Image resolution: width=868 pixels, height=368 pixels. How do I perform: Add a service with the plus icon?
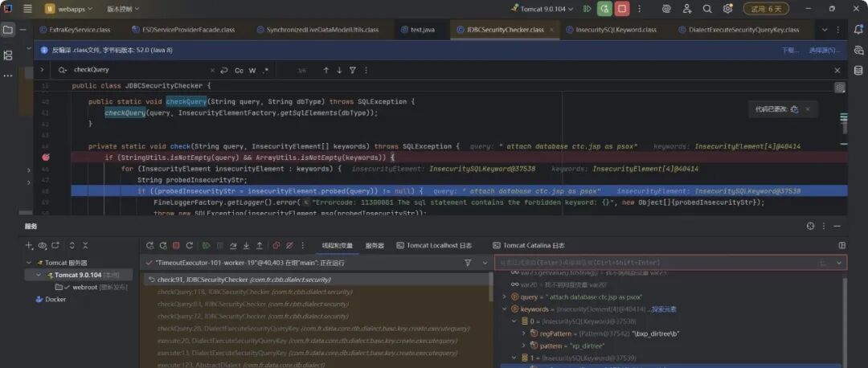[x=29, y=245]
